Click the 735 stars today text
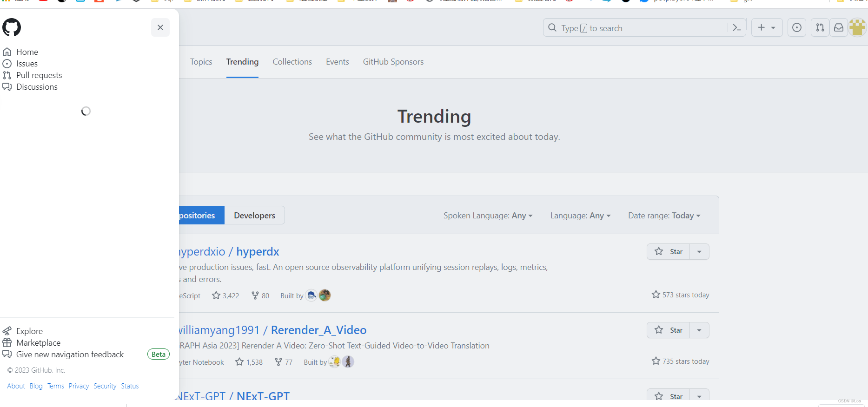Viewport: 868px width, 407px height. (x=681, y=361)
